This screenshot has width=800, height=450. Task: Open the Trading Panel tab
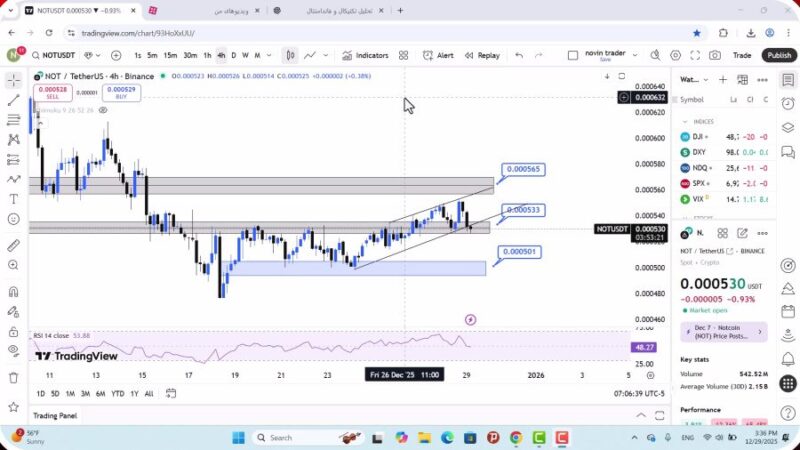55,415
